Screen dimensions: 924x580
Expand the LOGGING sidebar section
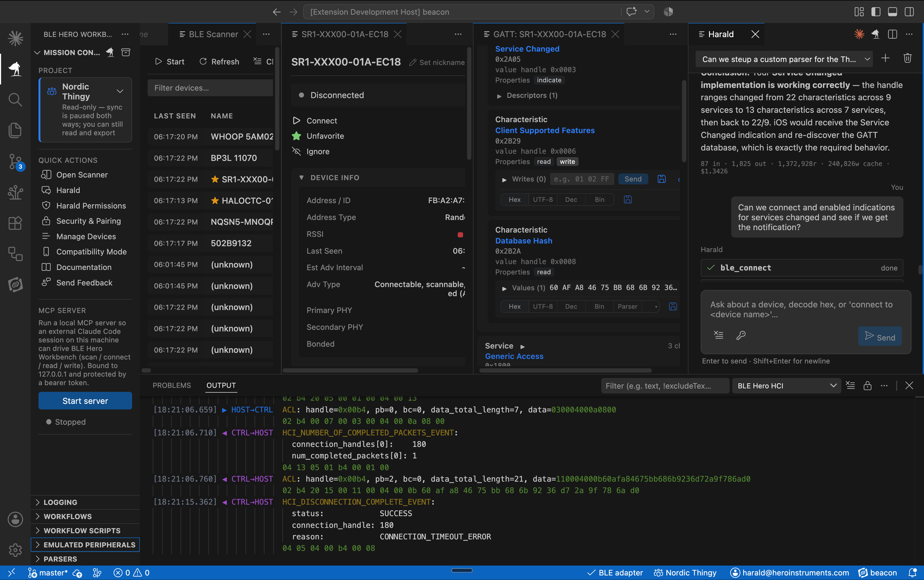(85, 502)
